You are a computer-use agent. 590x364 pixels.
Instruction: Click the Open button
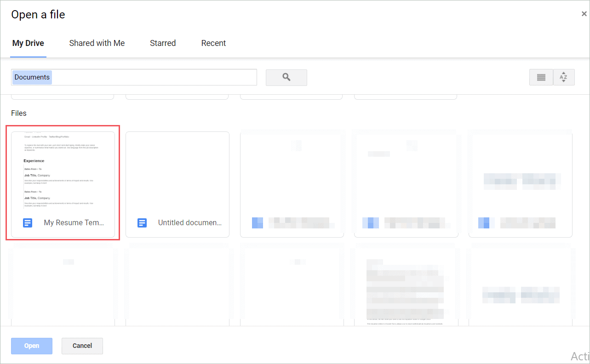(x=31, y=346)
